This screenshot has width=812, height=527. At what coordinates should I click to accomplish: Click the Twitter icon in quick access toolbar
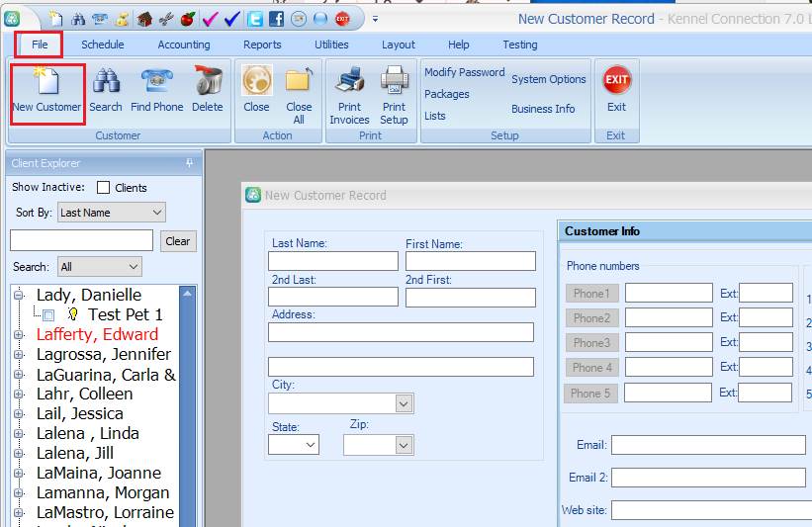255,19
